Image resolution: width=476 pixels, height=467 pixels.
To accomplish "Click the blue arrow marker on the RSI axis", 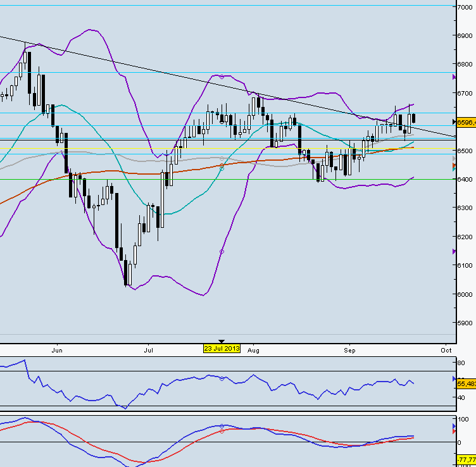I will (x=454, y=378).
